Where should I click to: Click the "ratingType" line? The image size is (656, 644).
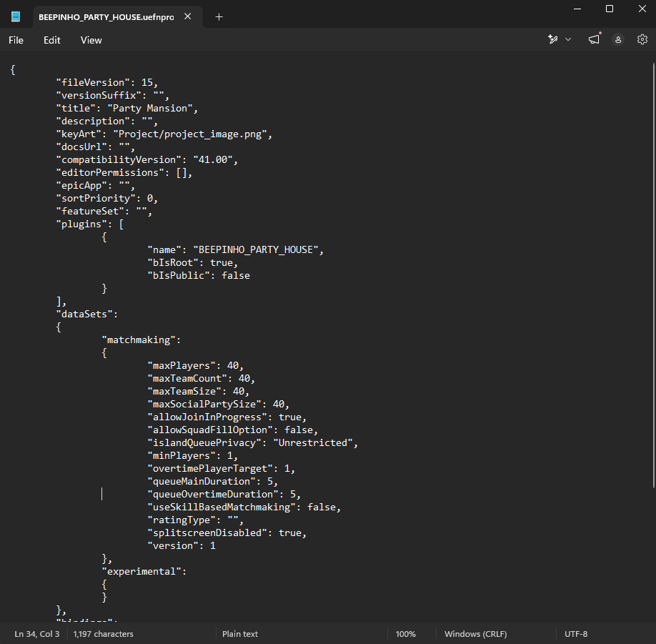click(195, 520)
